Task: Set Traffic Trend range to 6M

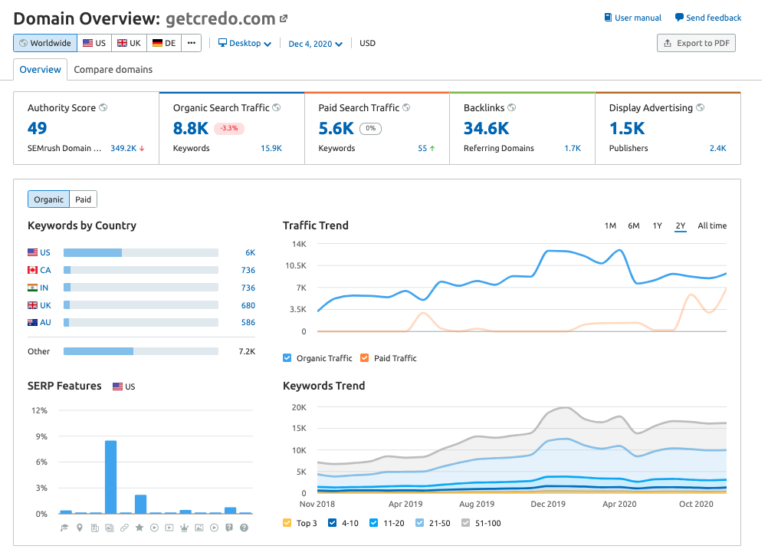Action: click(x=634, y=226)
